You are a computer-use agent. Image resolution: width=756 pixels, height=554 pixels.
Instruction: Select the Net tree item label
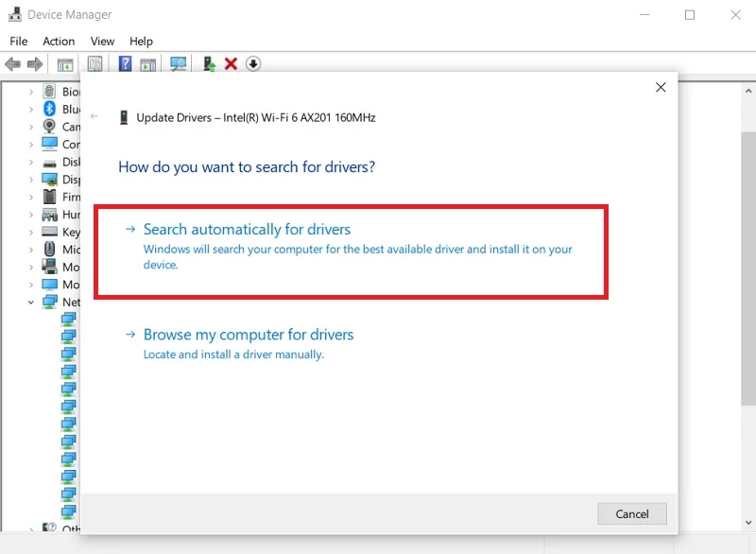click(x=72, y=303)
